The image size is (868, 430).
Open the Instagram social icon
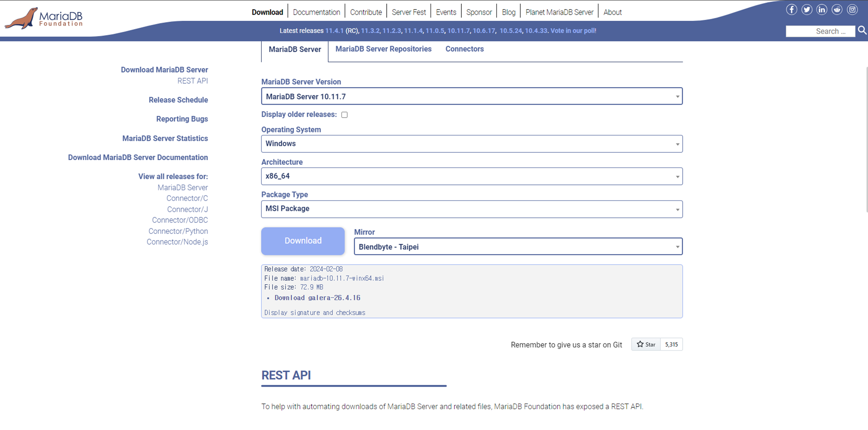[x=852, y=10]
